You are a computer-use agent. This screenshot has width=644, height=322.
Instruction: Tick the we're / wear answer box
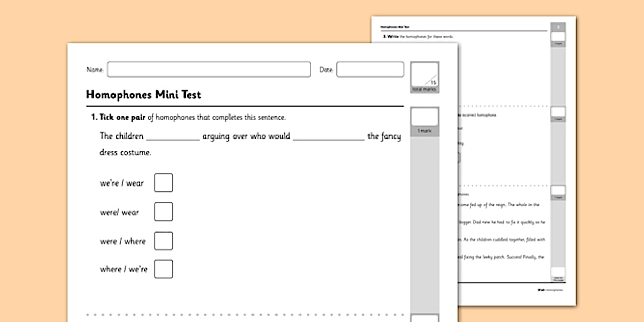tap(164, 182)
